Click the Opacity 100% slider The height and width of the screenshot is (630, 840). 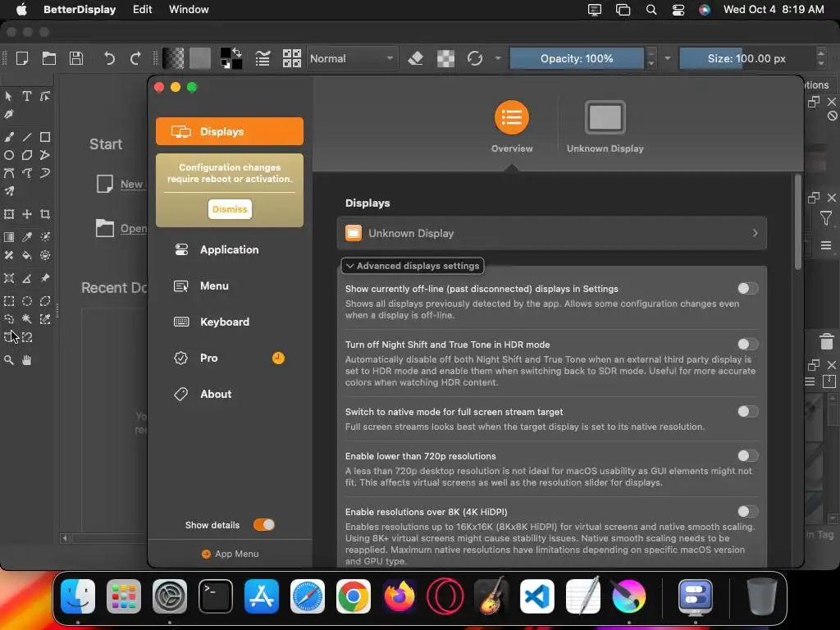pos(577,58)
